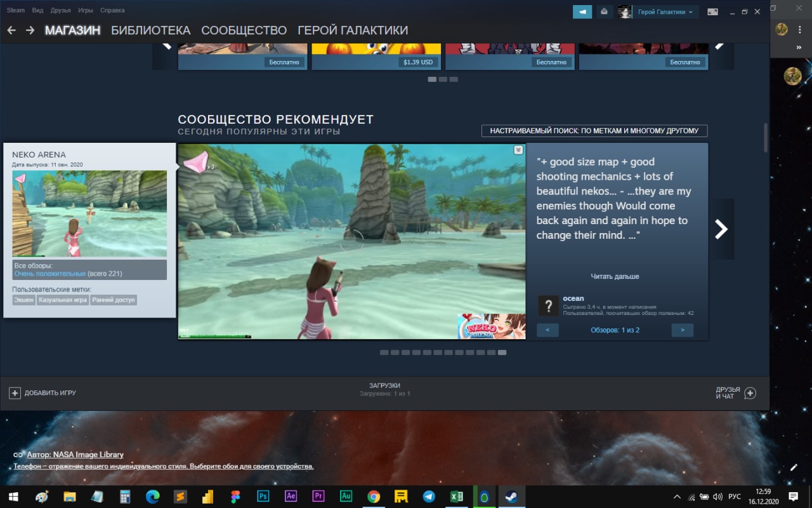Click the edit pencil on the wallpaper page
The height and width of the screenshot is (508, 812).
pyautogui.click(x=794, y=467)
